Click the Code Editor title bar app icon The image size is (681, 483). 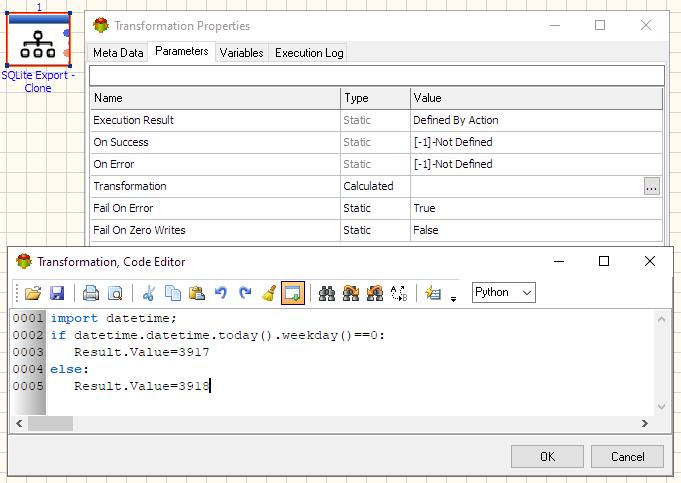(x=24, y=261)
